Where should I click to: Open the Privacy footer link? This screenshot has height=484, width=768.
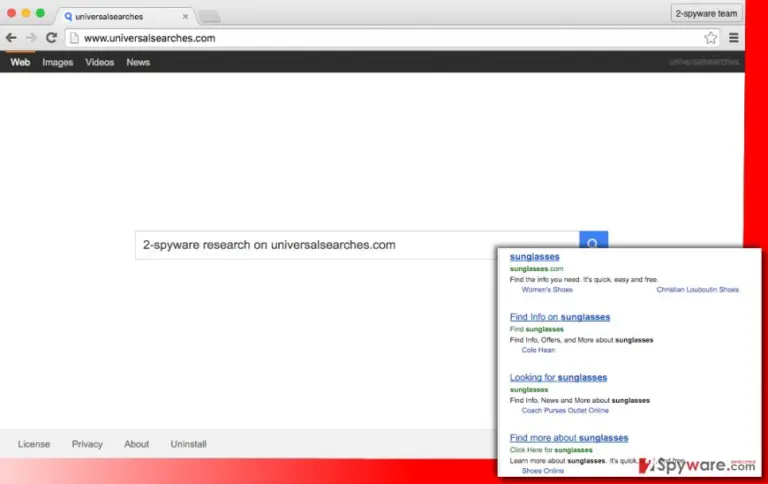[87, 444]
